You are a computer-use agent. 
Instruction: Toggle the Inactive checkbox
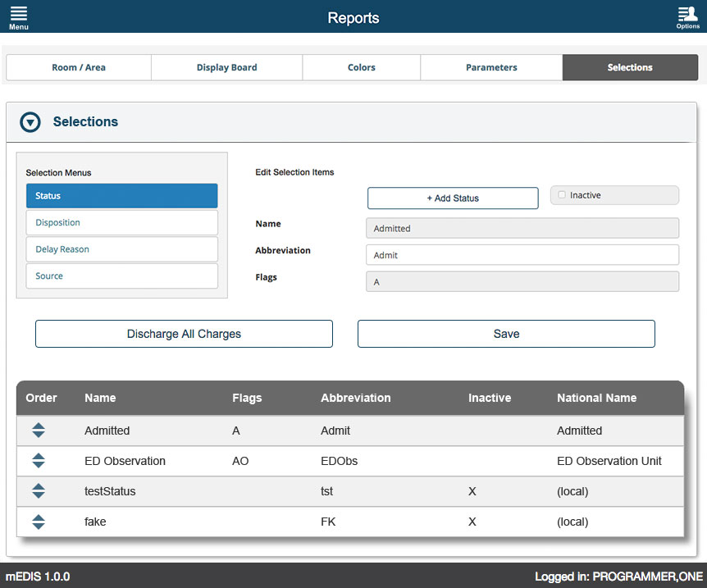562,195
